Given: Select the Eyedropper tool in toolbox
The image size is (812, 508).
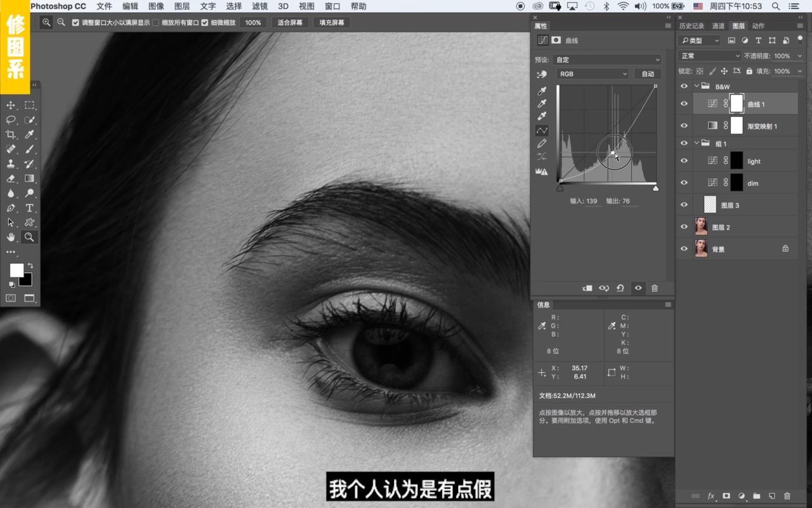Looking at the screenshot, I should click(x=29, y=135).
